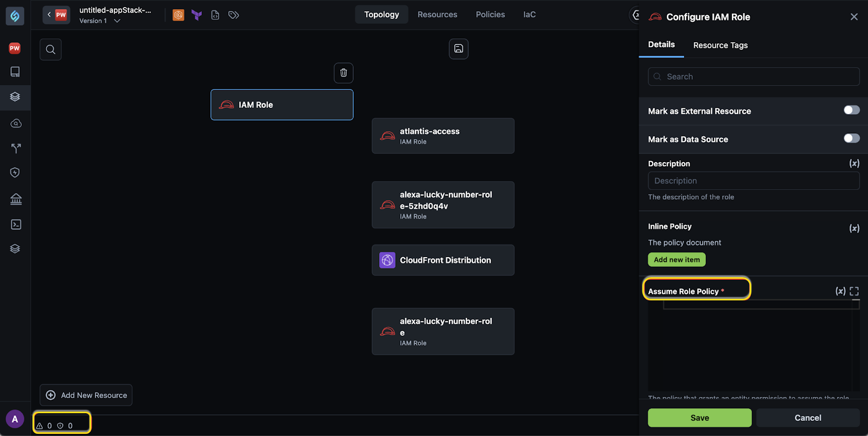The width and height of the screenshot is (868, 436).
Task: Open the book icon in sidebar
Action: pyautogui.click(x=15, y=72)
